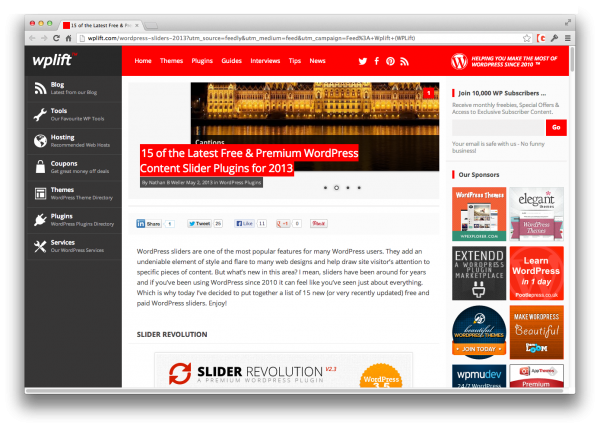The width and height of the screenshot is (600, 428).
Task: Open the Themes item in the top nav
Action: (x=171, y=61)
